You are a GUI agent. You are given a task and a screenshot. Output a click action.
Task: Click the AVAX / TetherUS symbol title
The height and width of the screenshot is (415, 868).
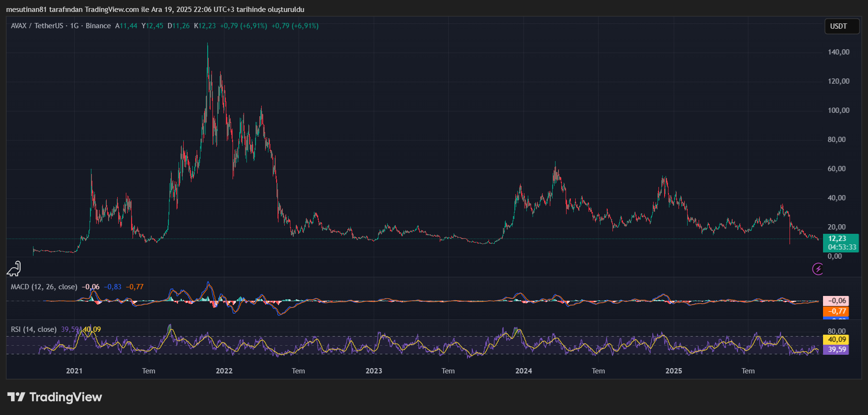point(37,26)
